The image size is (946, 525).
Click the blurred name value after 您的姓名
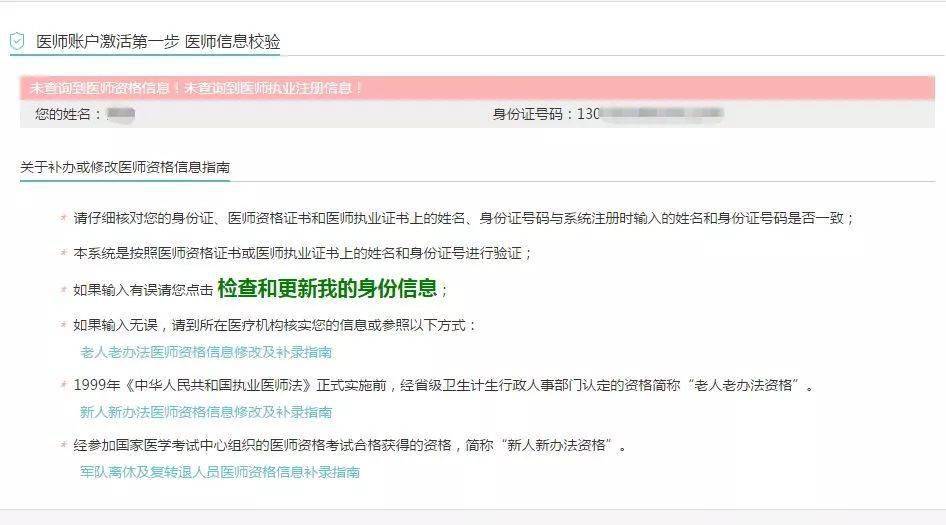point(121,113)
